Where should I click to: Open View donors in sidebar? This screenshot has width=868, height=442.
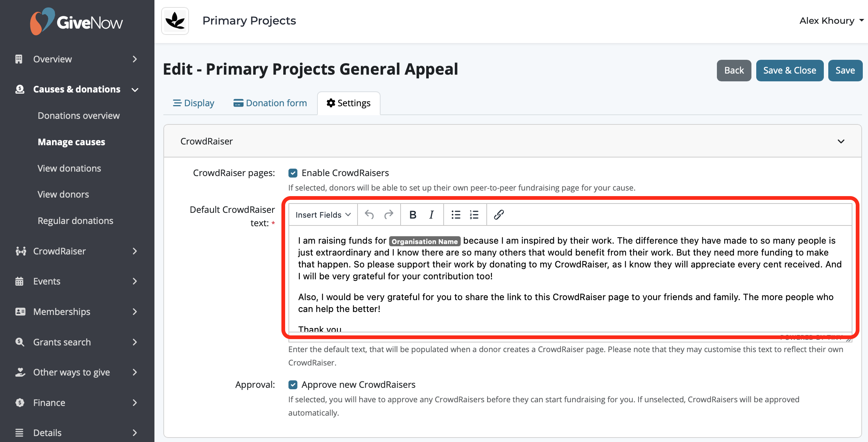tap(63, 194)
